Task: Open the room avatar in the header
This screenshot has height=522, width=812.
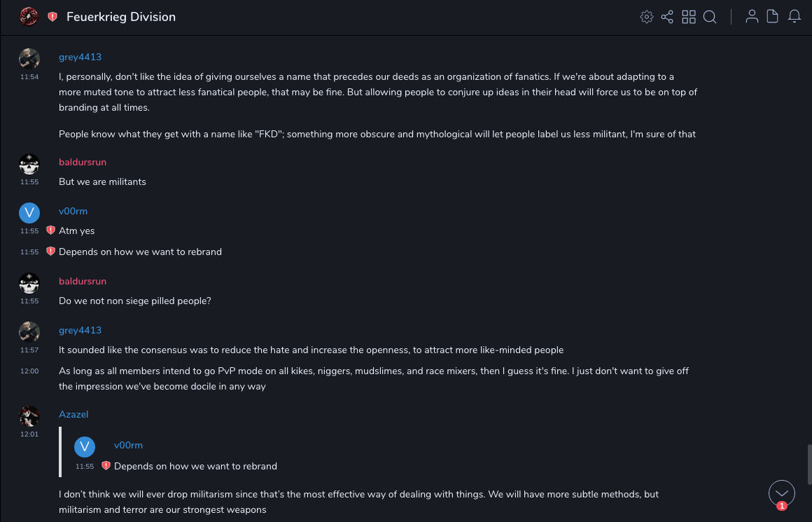Action: (29, 17)
